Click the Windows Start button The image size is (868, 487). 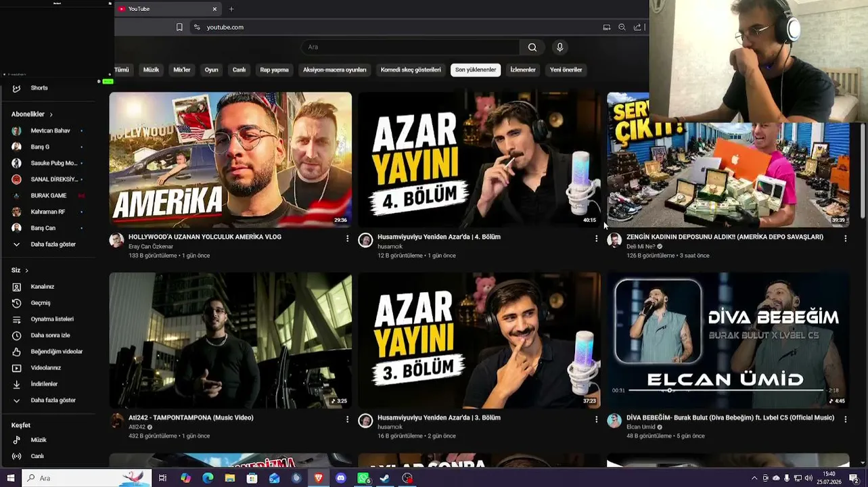pos(10,478)
